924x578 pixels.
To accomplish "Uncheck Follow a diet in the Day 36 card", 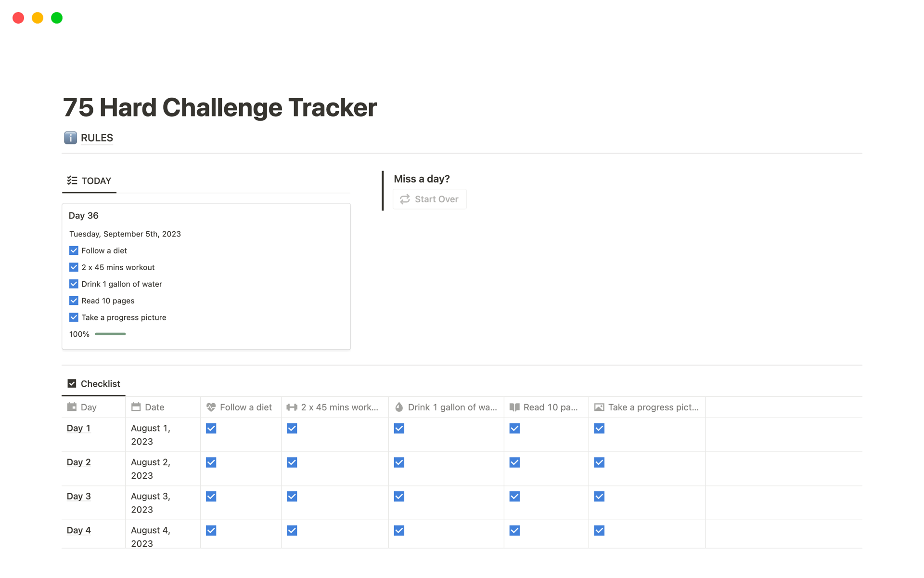I will coord(74,250).
